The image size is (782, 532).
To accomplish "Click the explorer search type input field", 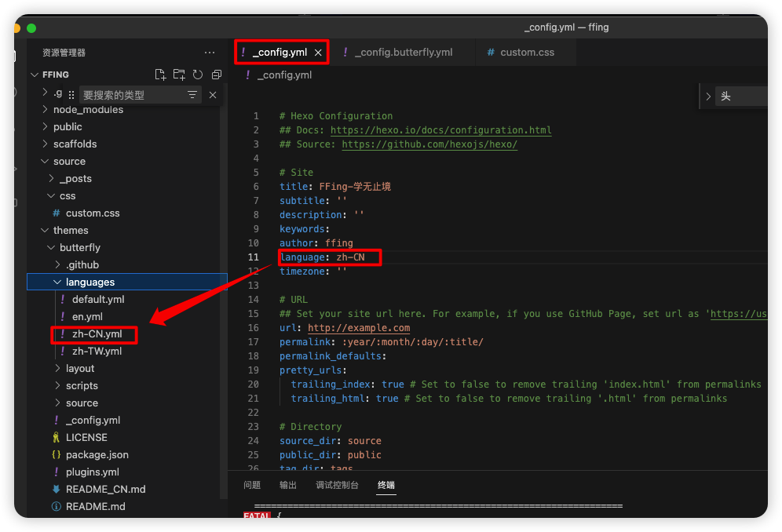I will pyautogui.click(x=130, y=95).
